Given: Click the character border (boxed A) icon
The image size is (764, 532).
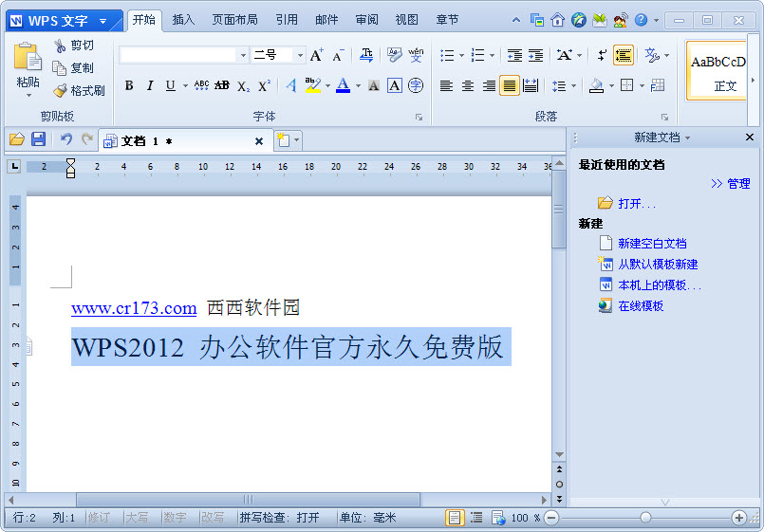Looking at the screenshot, I should [395, 85].
